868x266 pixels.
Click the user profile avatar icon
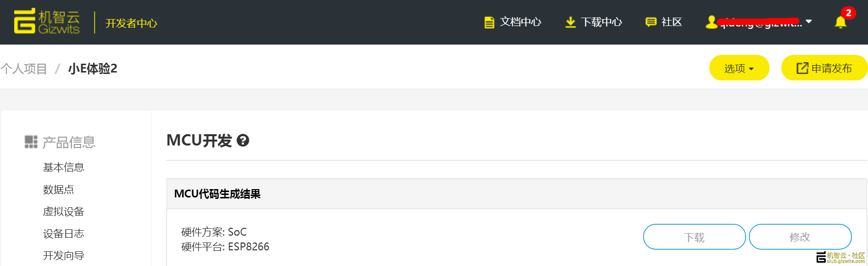tap(711, 22)
